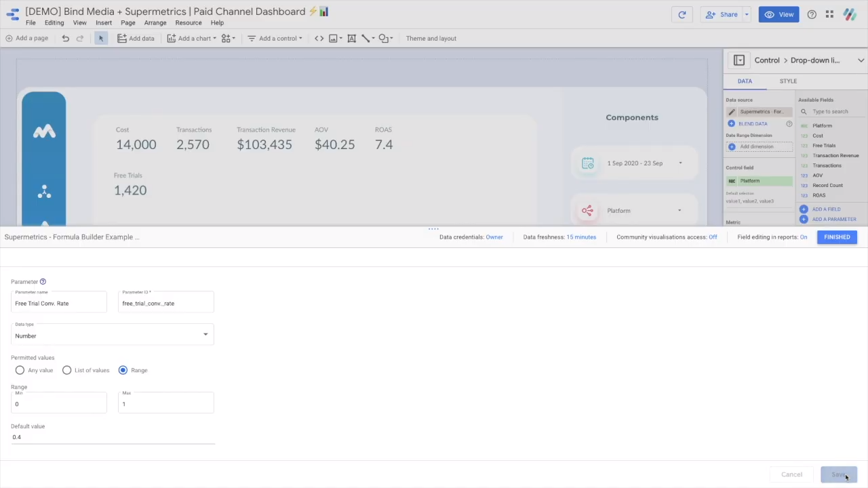This screenshot has height=488, width=868.
Task: Open the Google apps grid icon
Action: click(829, 14)
